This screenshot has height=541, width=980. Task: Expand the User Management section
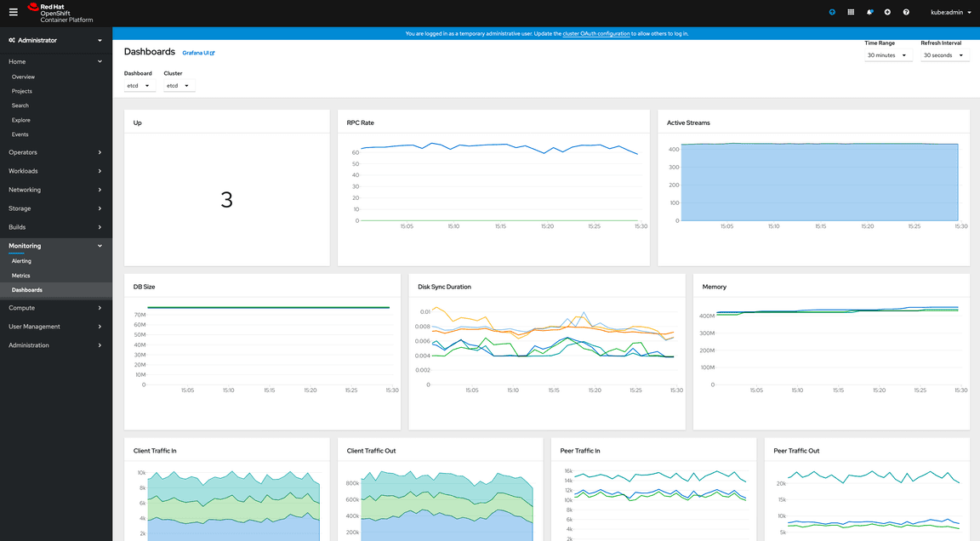pyautogui.click(x=55, y=327)
